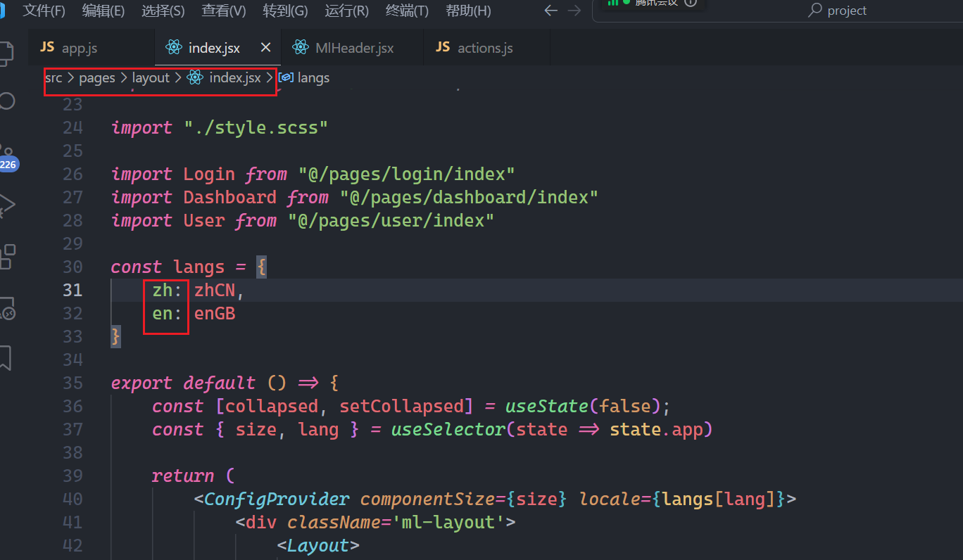Click the "./style.scss" import string

point(256,128)
